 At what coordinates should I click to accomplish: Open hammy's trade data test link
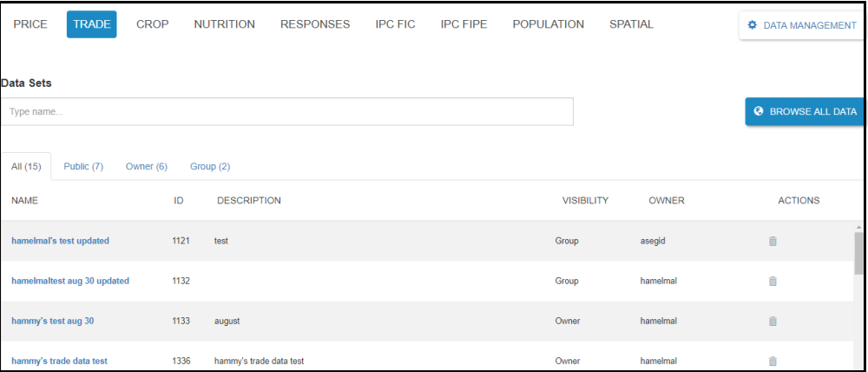[59, 361]
